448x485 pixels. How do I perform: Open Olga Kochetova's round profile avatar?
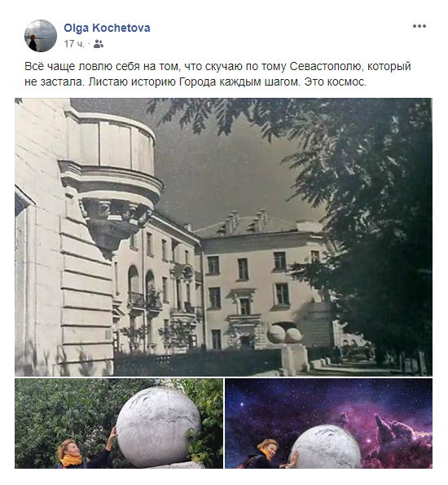coord(41,36)
